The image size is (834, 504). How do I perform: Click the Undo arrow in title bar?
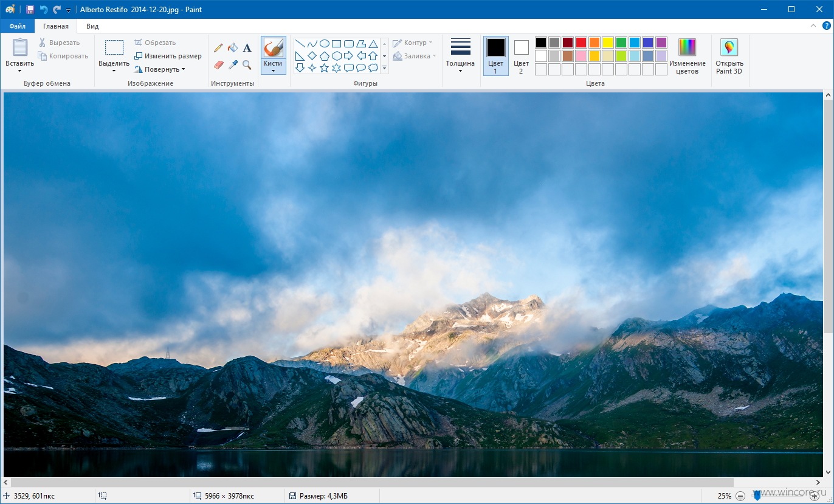44,10
